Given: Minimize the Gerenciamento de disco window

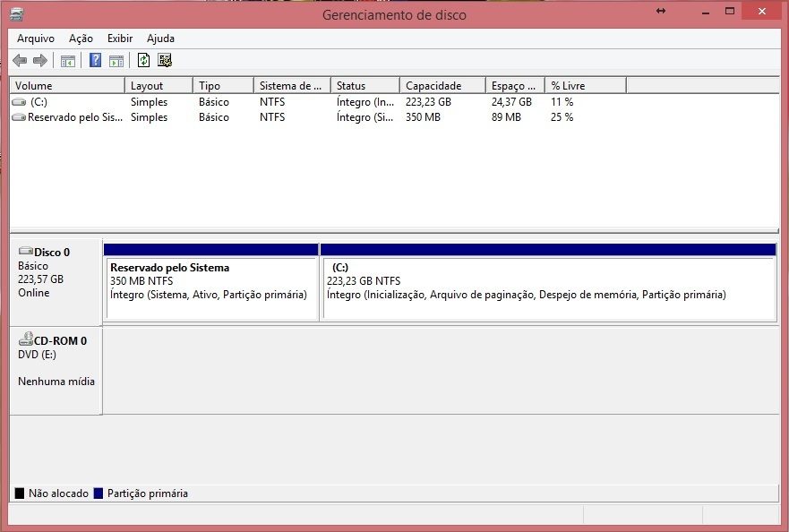Looking at the screenshot, I should click(706, 11).
